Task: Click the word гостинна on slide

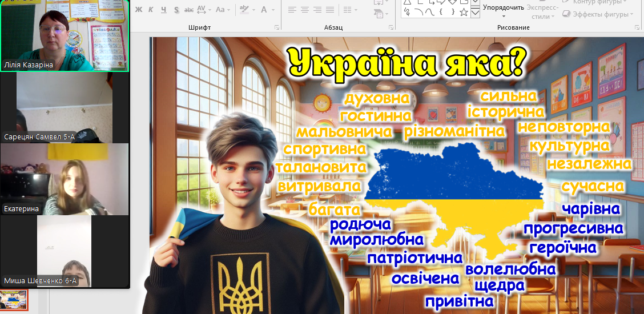Action: (376, 116)
